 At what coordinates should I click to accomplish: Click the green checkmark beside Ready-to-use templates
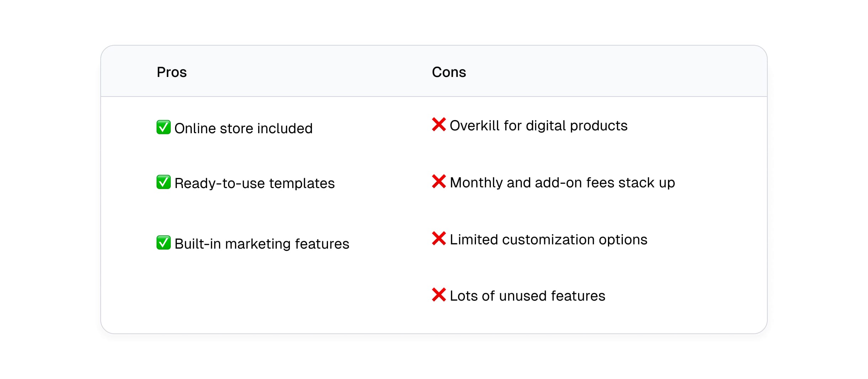[164, 182]
